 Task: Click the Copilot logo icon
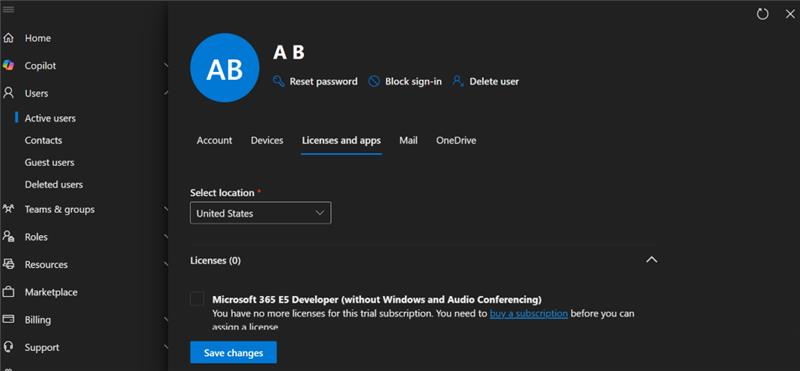click(x=8, y=65)
